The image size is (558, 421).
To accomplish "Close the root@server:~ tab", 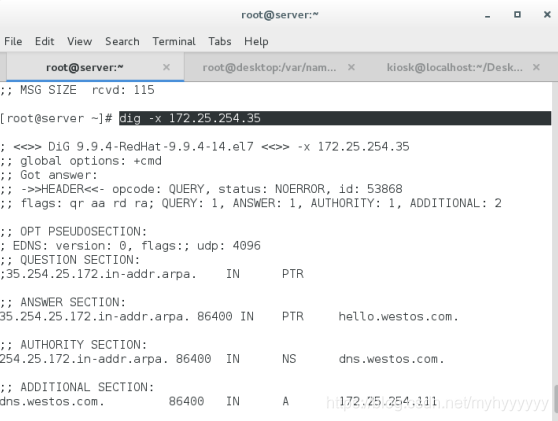I will (x=166, y=67).
